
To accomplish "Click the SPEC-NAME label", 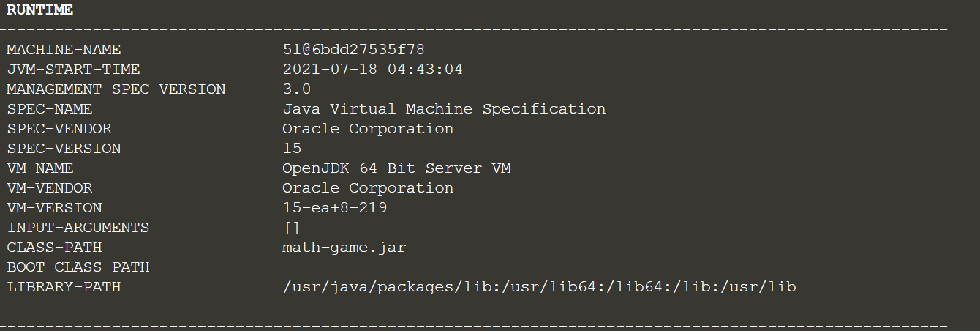I will tap(50, 109).
